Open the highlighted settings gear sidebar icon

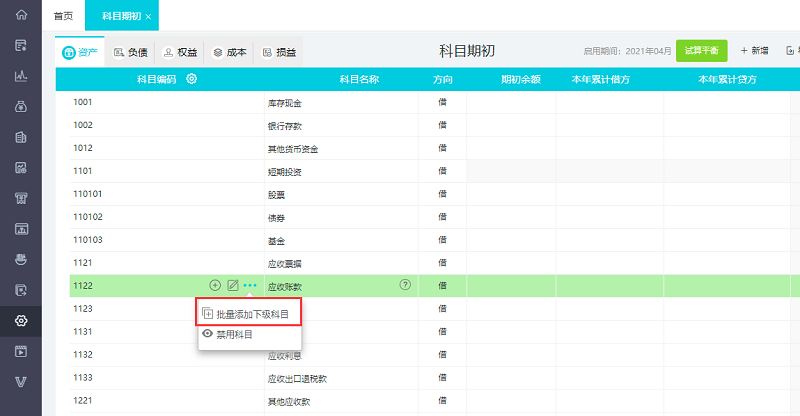(21, 321)
